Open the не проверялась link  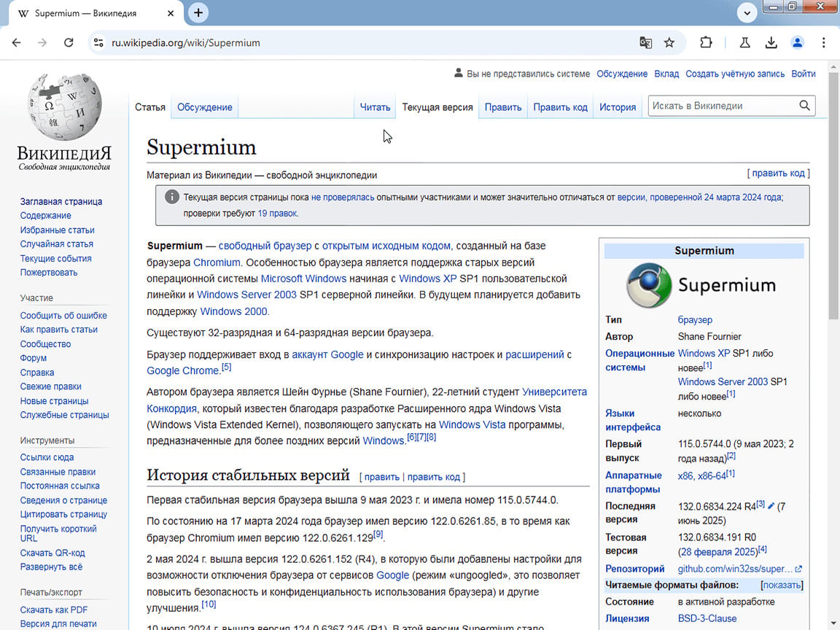click(343, 197)
